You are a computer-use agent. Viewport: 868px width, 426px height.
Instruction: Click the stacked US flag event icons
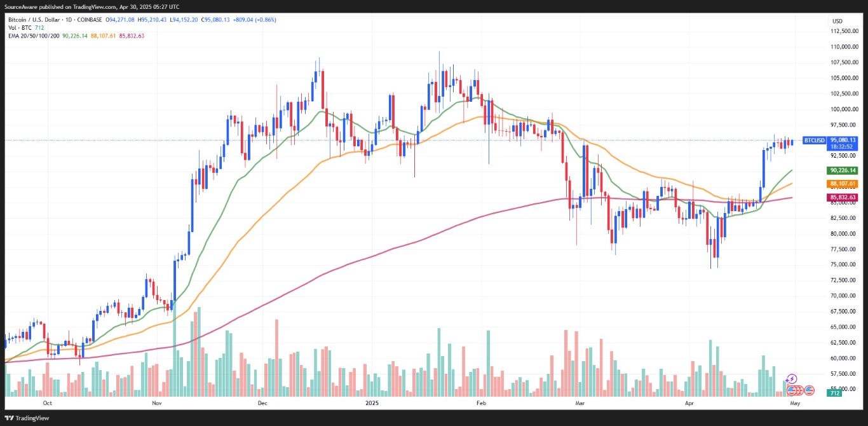pyautogui.click(x=793, y=390)
